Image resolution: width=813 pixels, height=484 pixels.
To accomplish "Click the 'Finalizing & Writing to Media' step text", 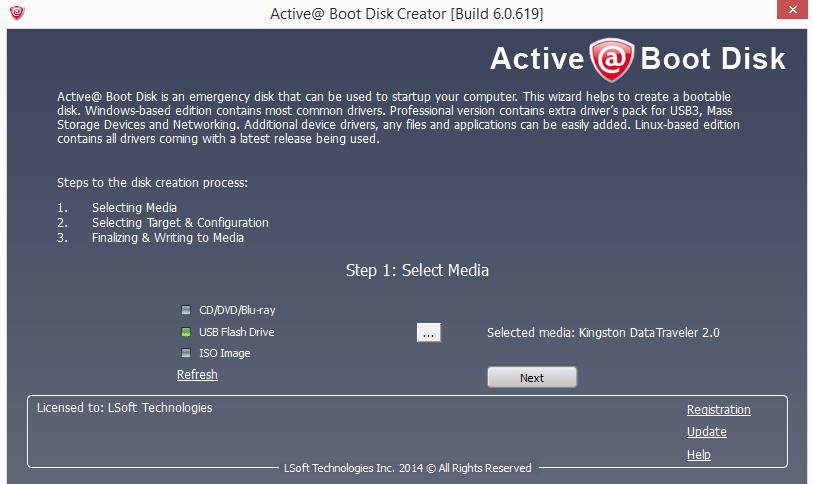I will [x=168, y=238].
